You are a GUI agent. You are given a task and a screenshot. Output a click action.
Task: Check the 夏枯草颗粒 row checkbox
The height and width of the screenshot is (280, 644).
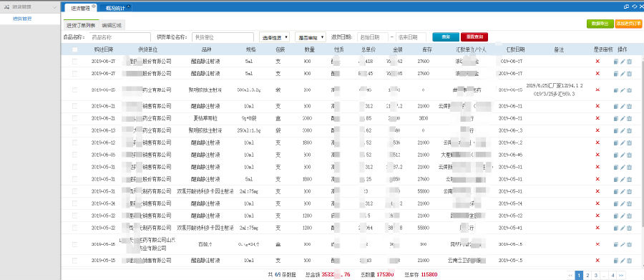tap(74, 118)
